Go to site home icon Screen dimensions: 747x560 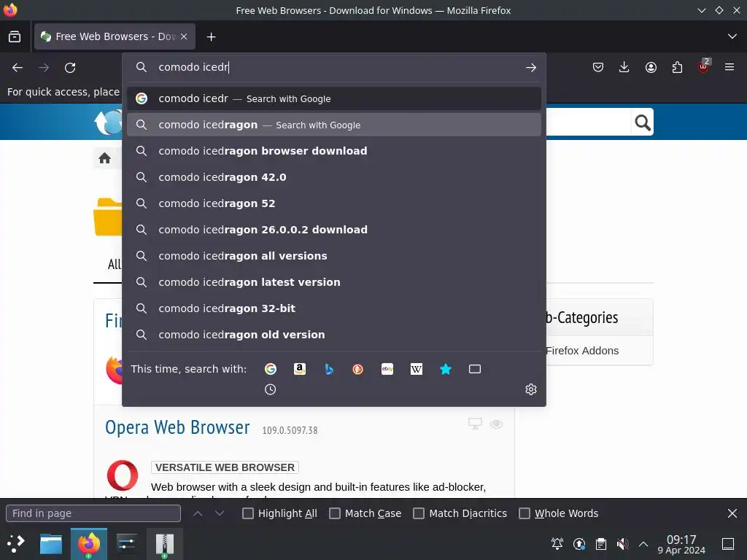click(x=105, y=158)
